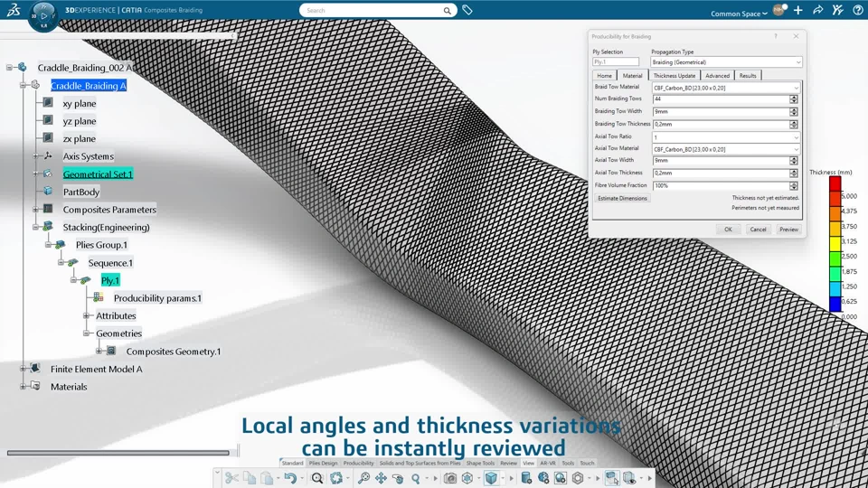Click the wireframe cube view icon

(x=467, y=477)
